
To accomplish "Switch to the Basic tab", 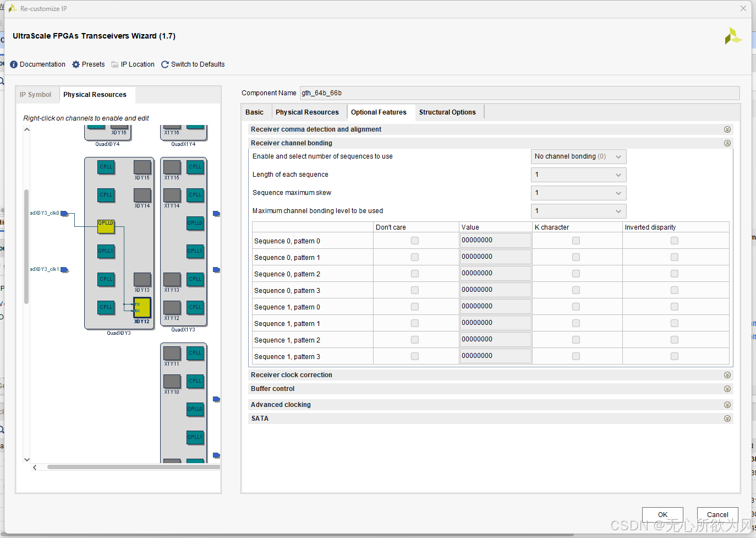I will (255, 112).
